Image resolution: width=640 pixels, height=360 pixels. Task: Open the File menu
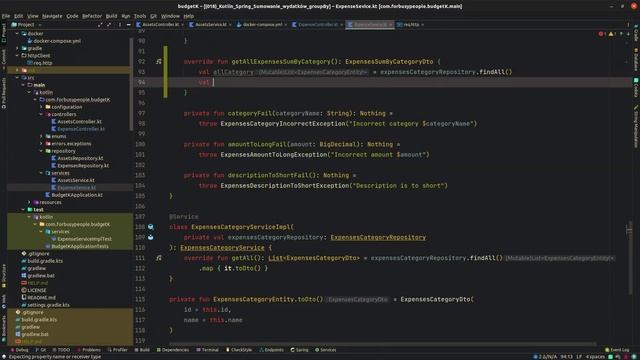tap(6, 16)
